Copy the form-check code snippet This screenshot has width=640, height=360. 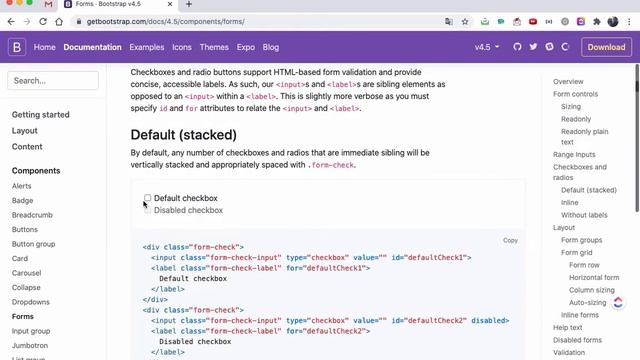(x=510, y=240)
